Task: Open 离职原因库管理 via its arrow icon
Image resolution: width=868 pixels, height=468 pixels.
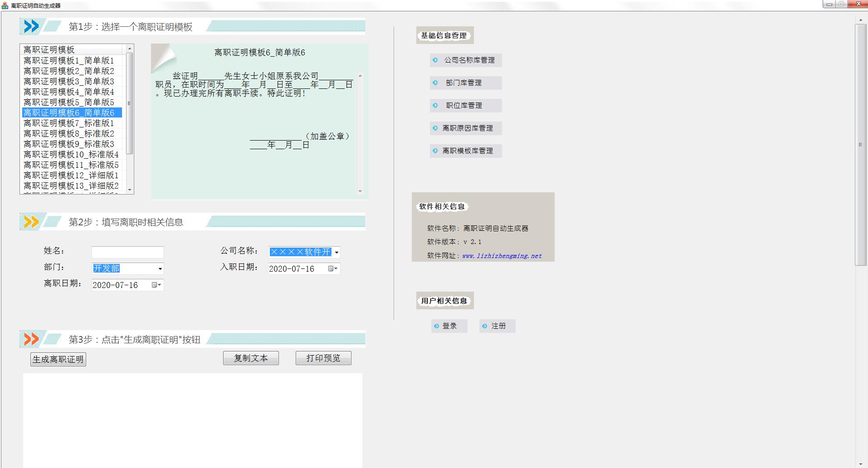Action: pos(435,128)
